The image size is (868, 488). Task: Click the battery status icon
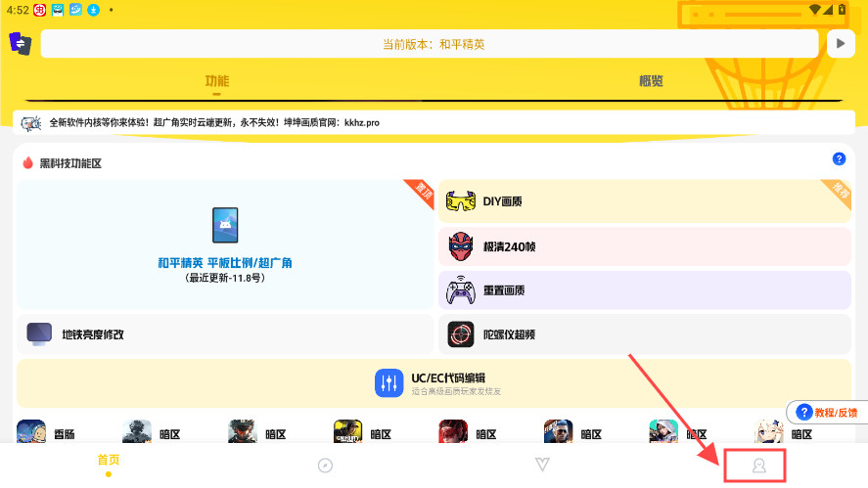coord(842,10)
